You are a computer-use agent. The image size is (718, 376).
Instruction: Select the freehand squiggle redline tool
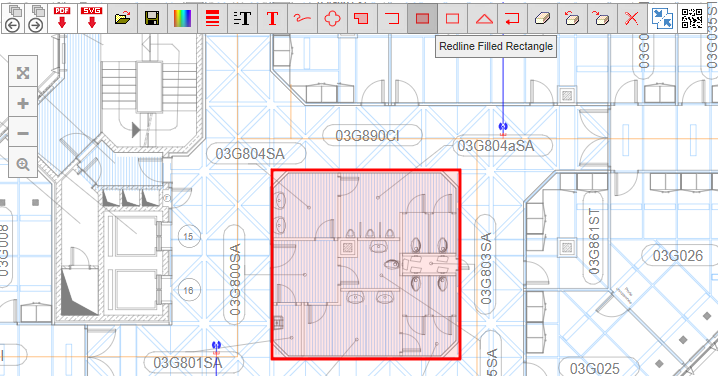pos(302,18)
